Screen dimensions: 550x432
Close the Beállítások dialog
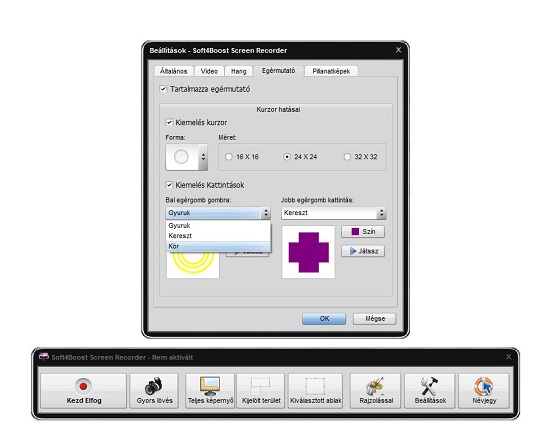(x=398, y=50)
